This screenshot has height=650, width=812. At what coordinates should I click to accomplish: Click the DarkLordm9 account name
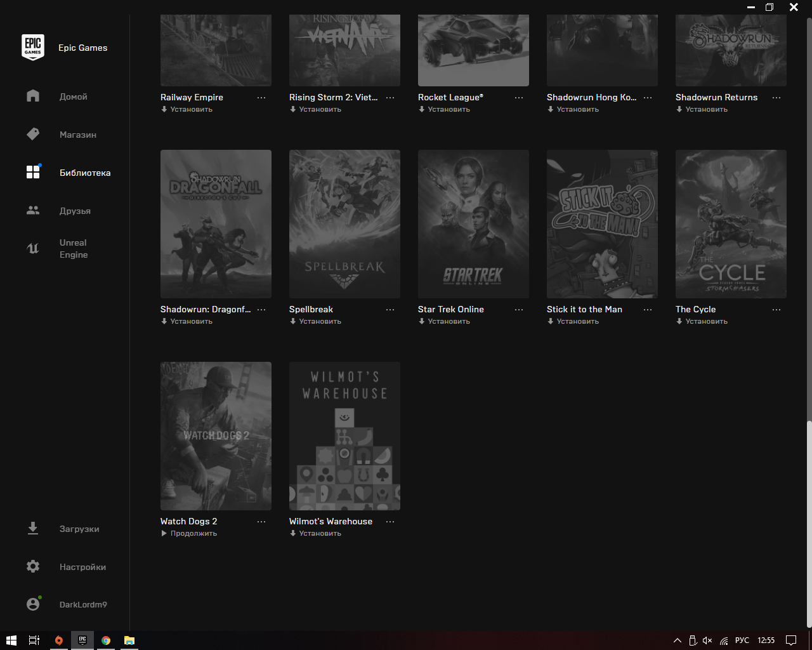pyautogui.click(x=83, y=604)
